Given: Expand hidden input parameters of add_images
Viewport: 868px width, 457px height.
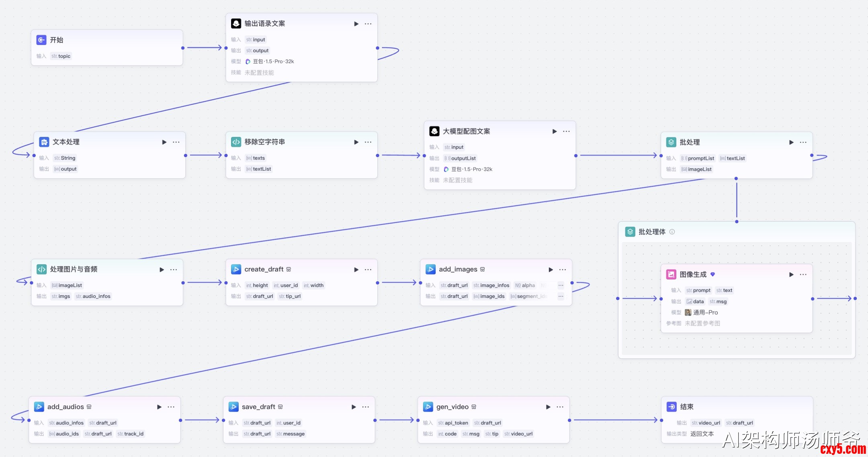Looking at the screenshot, I should coord(561,285).
